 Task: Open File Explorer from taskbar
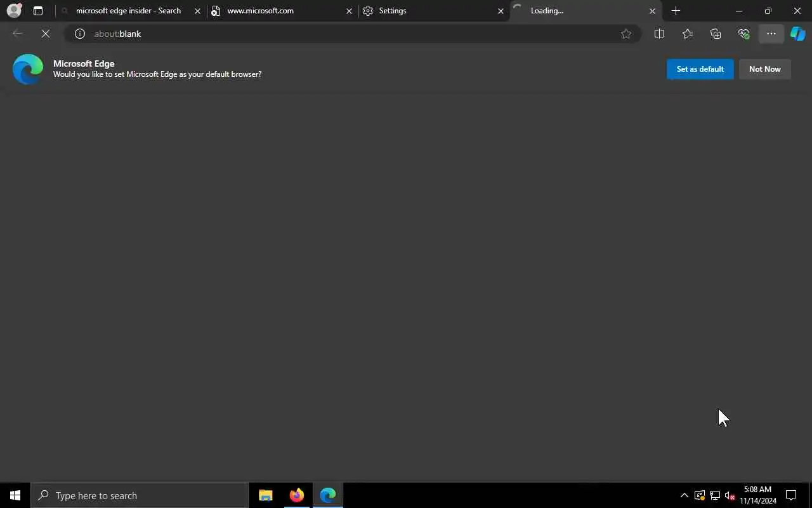coord(266,495)
